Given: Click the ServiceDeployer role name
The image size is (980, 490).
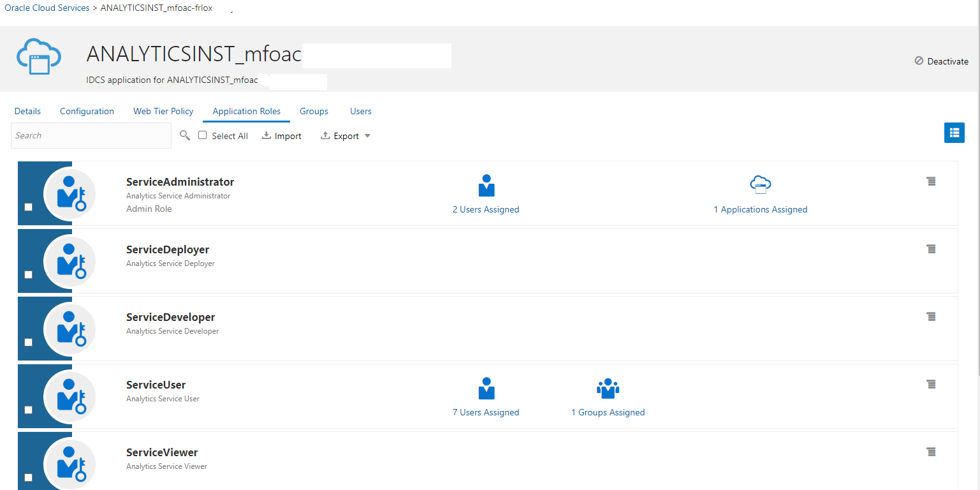Looking at the screenshot, I should click(168, 249).
